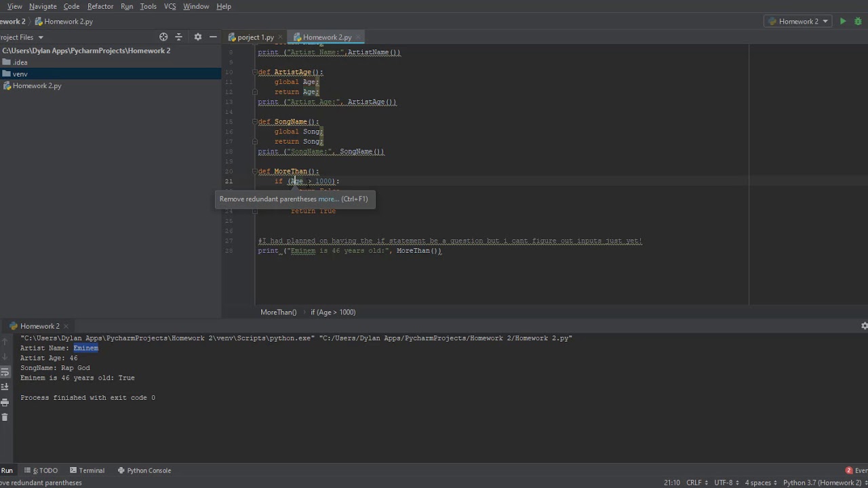Switch to the porject 1.py tab
This screenshot has height=488, width=868.
[255, 37]
